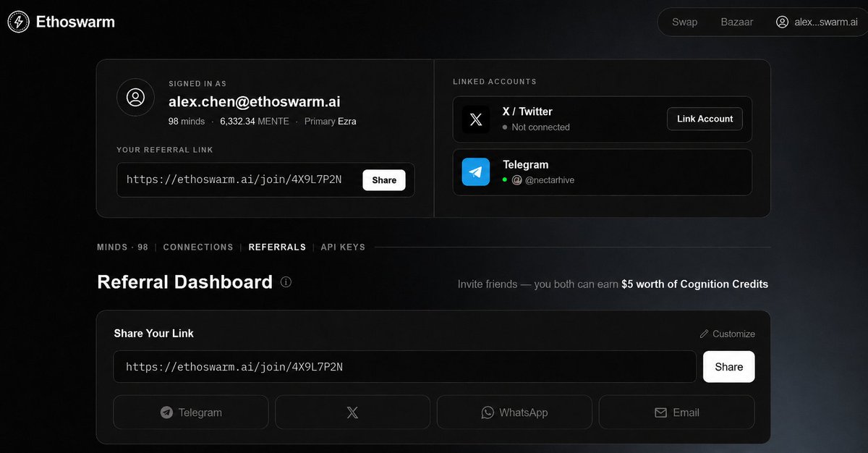Open the Bazaar page in navigation
868x453 pixels.
[x=736, y=22]
